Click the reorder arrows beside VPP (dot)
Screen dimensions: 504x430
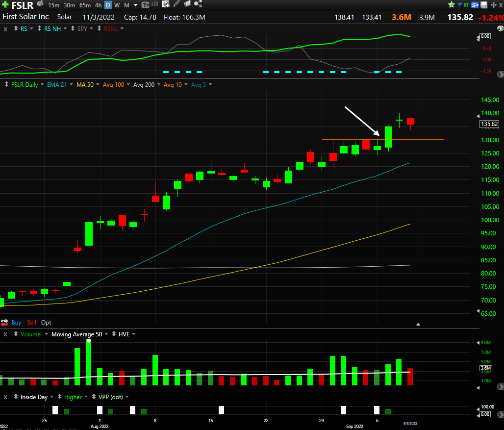94,397
